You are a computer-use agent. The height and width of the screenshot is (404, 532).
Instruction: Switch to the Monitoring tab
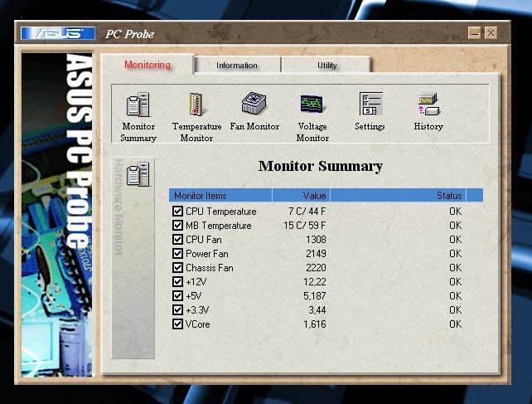coord(148,64)
